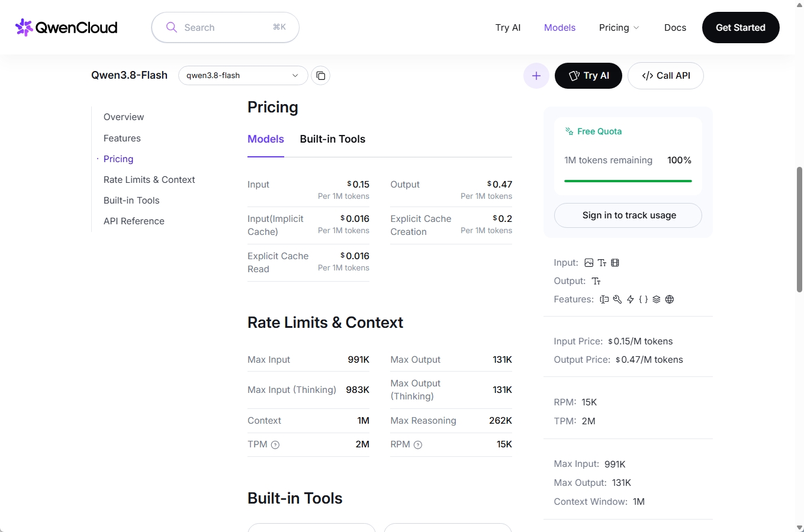
Task: Click the Pricing section heading
Action: coord(273,107)
